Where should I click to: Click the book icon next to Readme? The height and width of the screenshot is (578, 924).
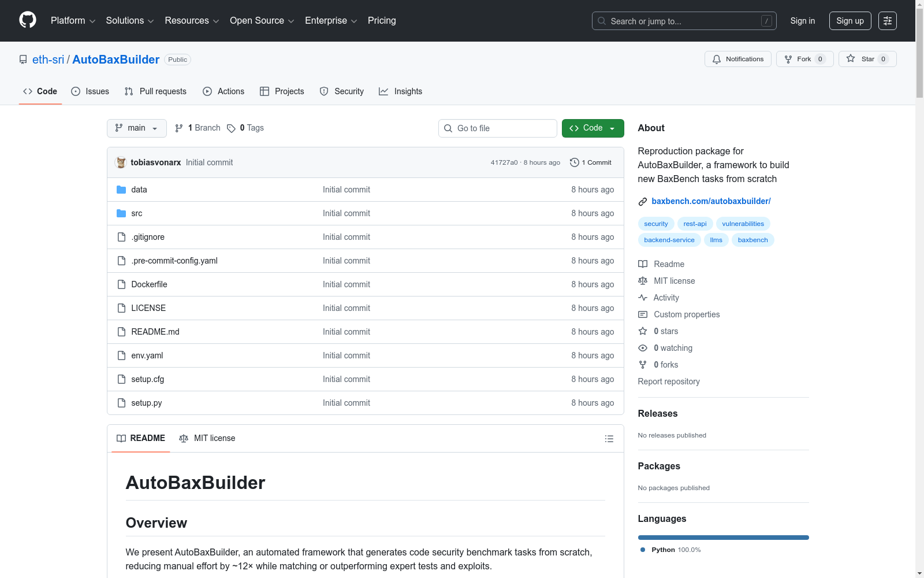[643, 264]
